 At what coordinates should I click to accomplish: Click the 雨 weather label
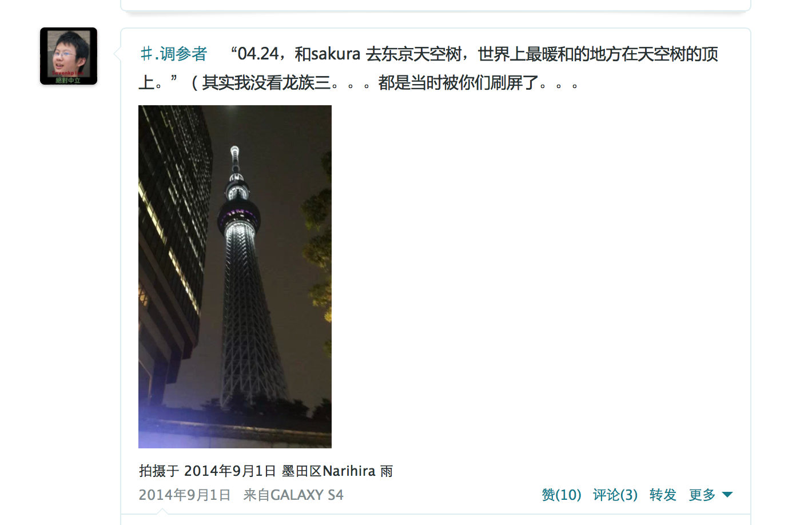click(387, 471)
